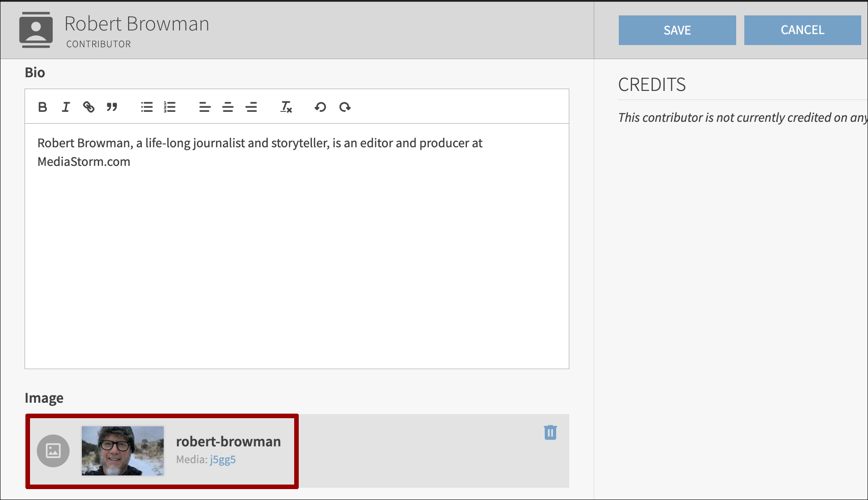Click inside the Bio text area
The width and height of the screenshot is (868, 500).
pyautogui.click(x=296, y=255)
